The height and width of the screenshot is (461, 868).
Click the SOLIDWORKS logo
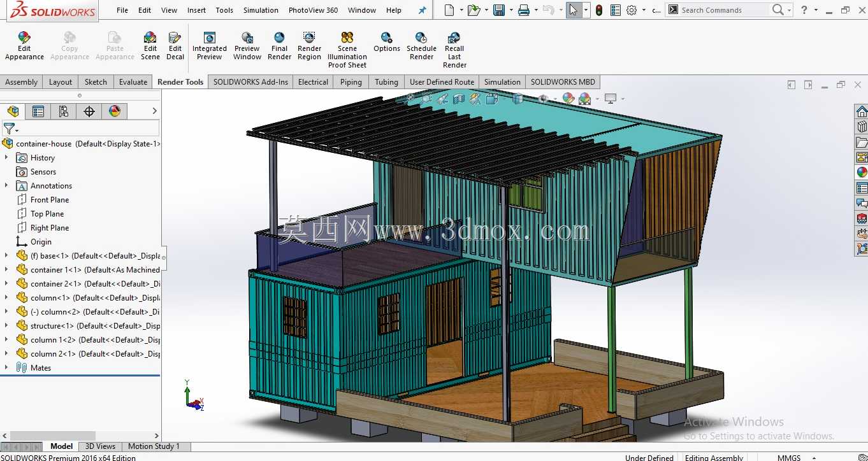click(x=53, y=11)
